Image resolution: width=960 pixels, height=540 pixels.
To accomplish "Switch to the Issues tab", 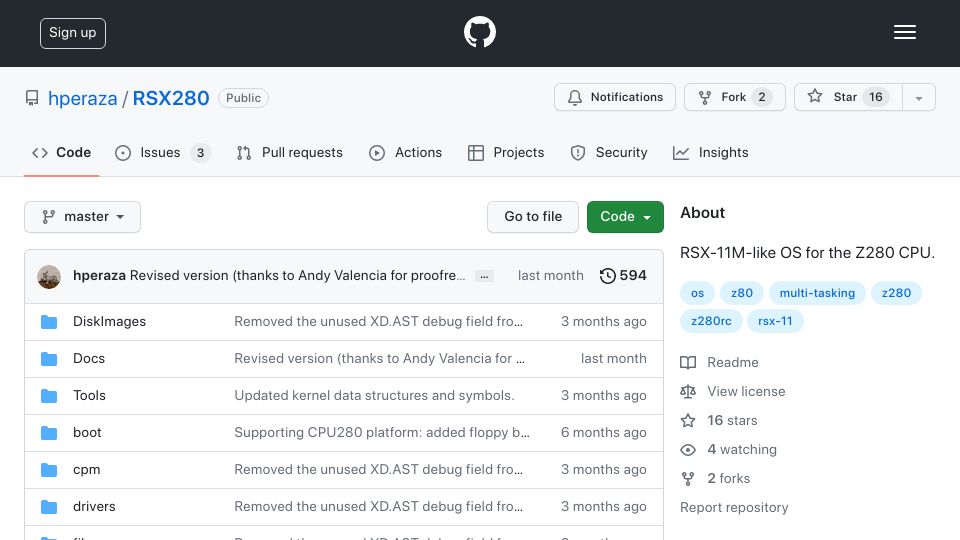I will click(x=163, y=152).
